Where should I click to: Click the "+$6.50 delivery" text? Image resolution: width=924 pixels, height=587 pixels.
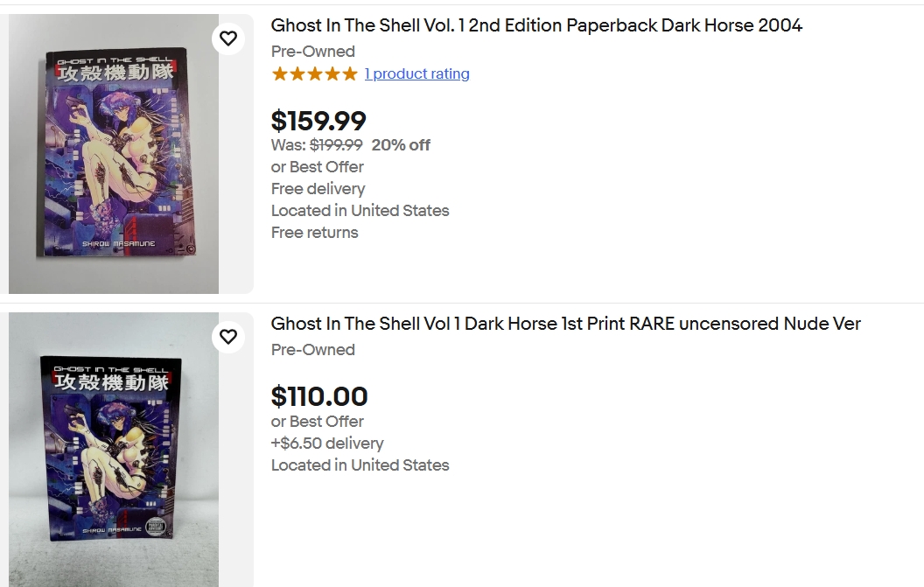[327, 444]
